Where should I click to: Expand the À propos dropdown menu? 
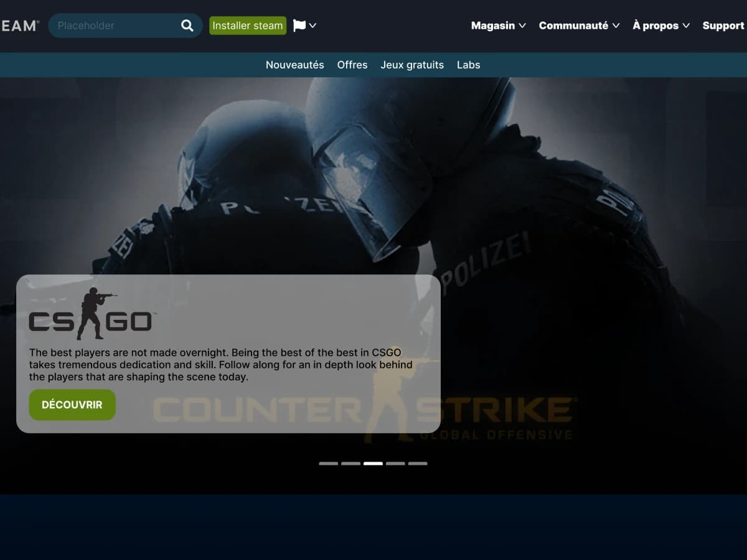[661, 26]
